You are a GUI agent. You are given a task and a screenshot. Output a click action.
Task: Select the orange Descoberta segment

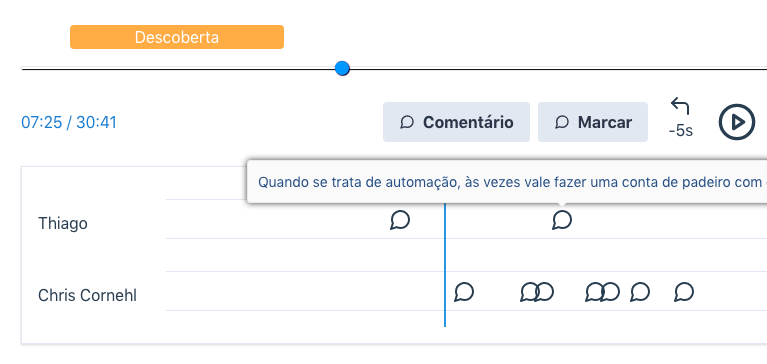(177, 37)
